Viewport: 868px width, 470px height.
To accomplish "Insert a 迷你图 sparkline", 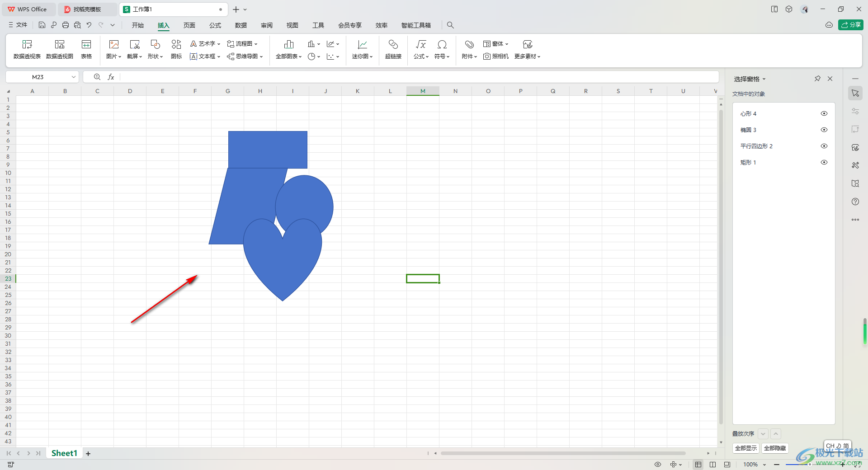I will pyautogui.click(x=362, y=50).
